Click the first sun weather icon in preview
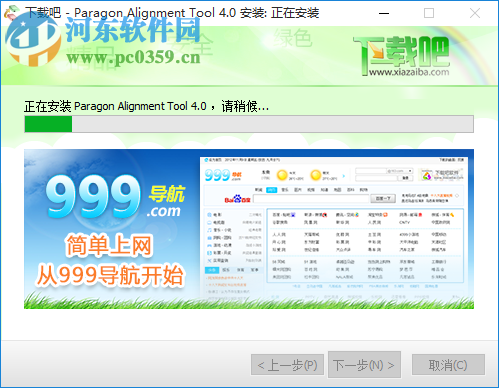Image resolution: width=499 pixels, height=388 pixels. (x=282, y=175)
